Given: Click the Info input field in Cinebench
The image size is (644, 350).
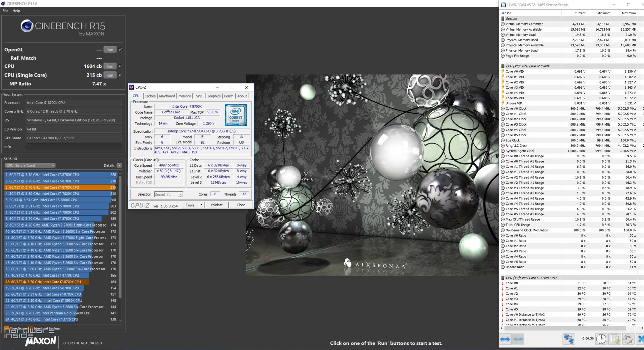Looking at the screenshot, I should coord(73,147).
